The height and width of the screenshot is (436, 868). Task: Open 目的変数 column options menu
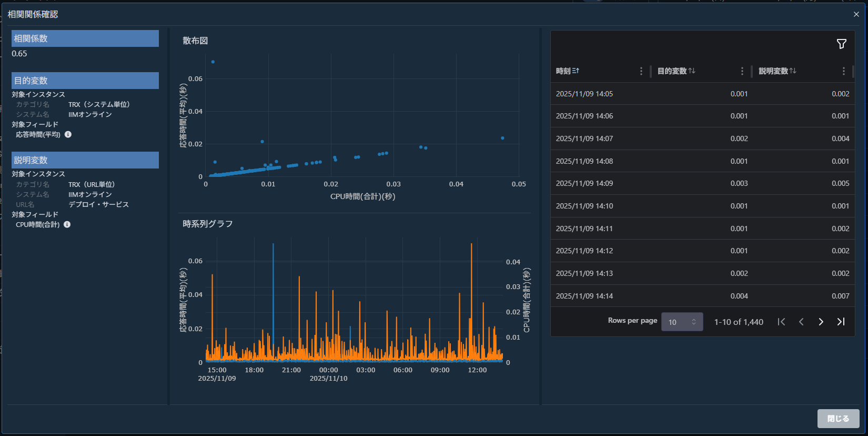tap(742, 71)
